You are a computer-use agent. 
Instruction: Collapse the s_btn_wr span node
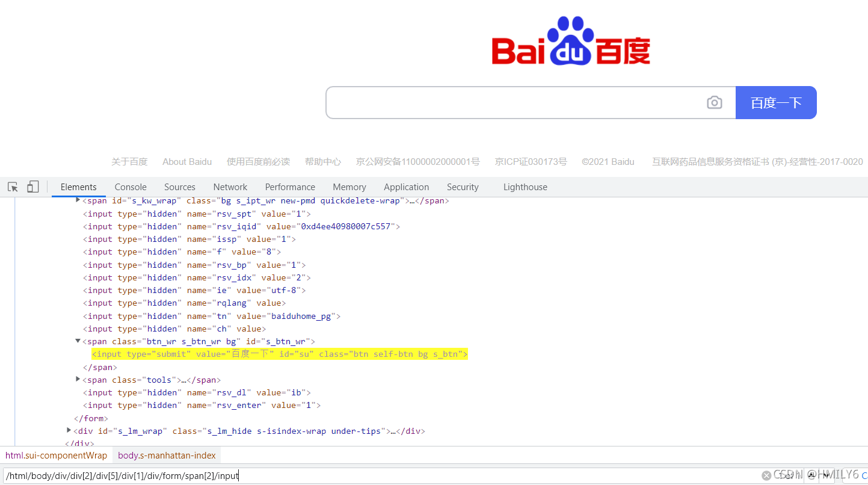tap(78, 341)
